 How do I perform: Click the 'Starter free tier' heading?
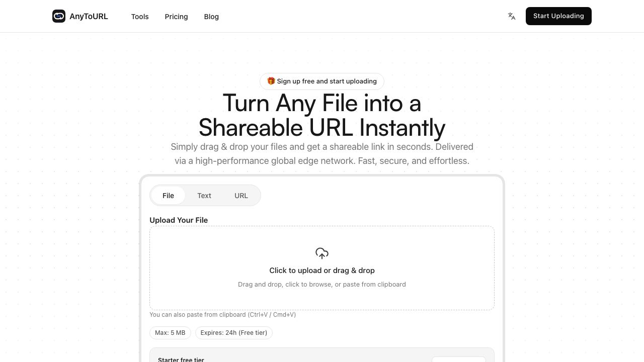tap(181, 359)
